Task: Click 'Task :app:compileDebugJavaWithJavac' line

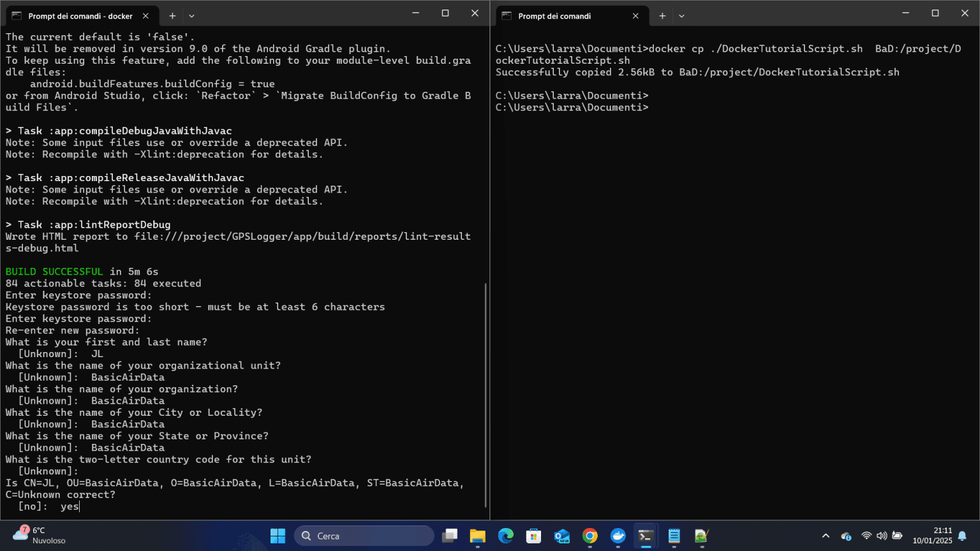Action: [119, 131]
